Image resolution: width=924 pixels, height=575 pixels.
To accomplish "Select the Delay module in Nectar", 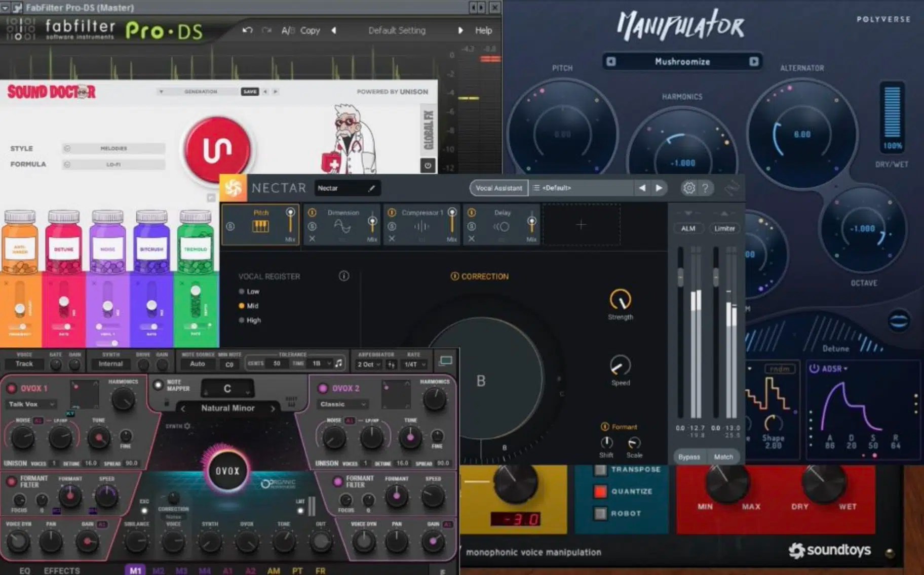I will click(x=502, y=225).
